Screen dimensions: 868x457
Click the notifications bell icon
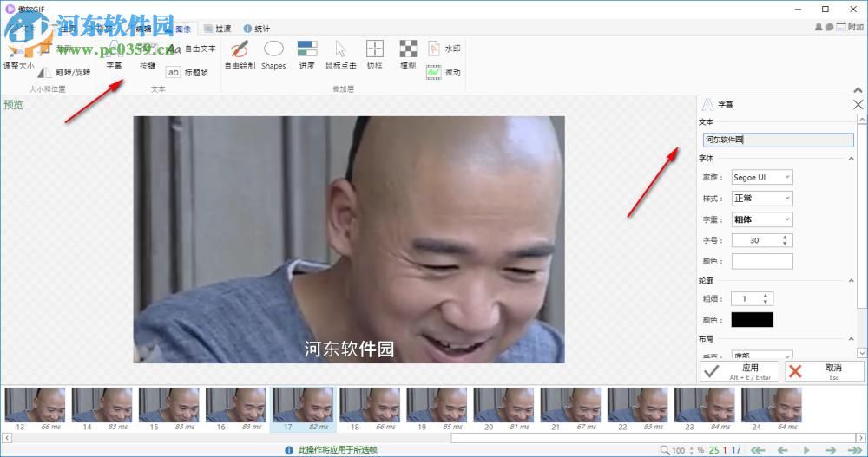[x=819, y=27]
